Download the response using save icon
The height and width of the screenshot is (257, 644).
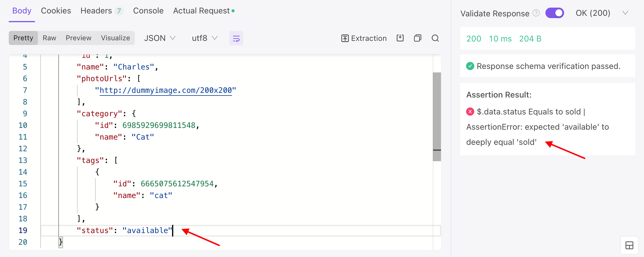tap(400, 38)
